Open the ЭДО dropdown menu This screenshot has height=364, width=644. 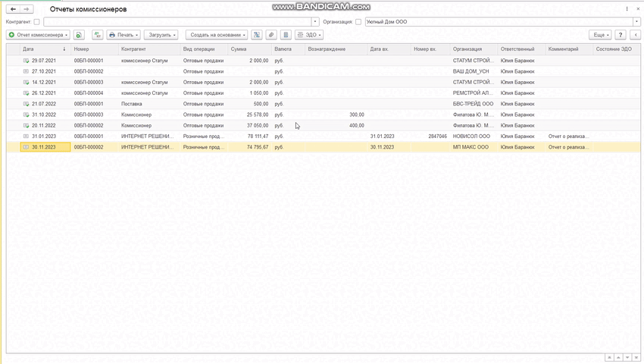point(309,35)
